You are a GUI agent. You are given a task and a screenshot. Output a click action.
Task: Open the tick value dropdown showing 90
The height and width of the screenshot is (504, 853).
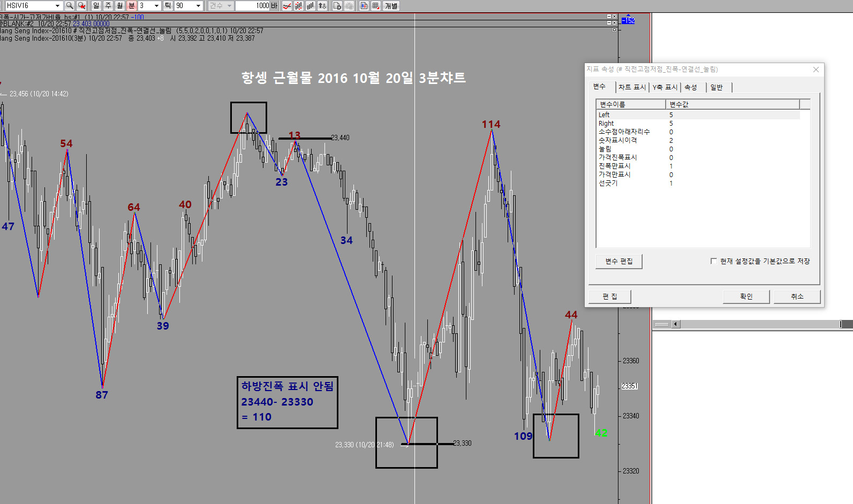coord(198,6)
